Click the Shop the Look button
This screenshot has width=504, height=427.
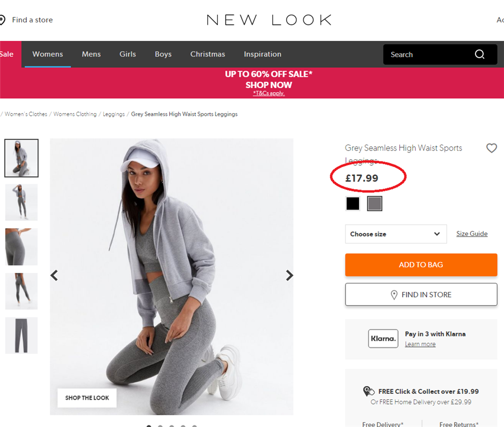[x=87, y=398]
